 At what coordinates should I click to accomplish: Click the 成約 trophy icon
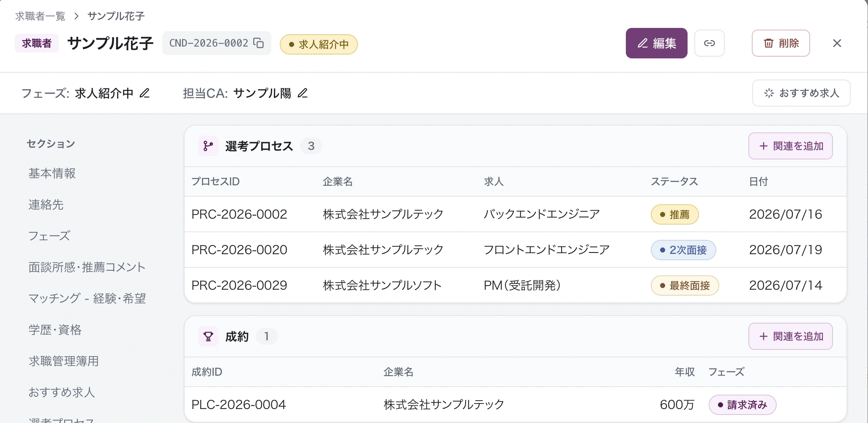point(208,336)
